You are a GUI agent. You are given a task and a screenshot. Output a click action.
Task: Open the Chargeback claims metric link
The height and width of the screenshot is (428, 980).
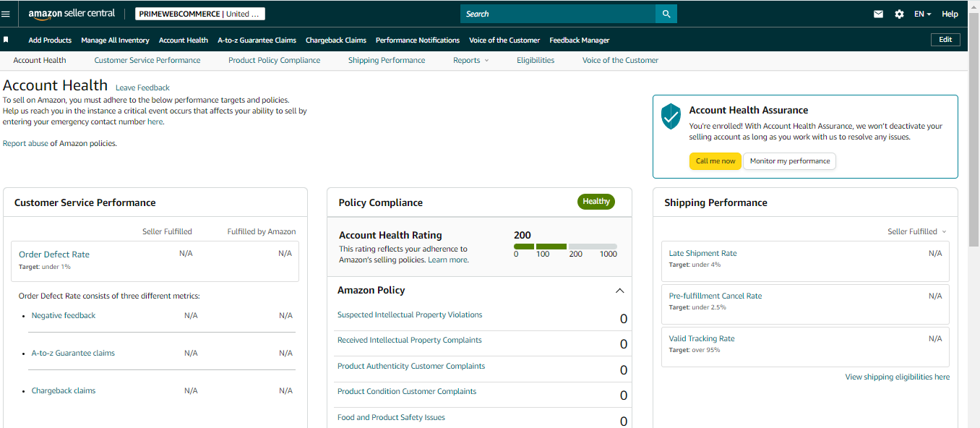(x=64, y=390)
